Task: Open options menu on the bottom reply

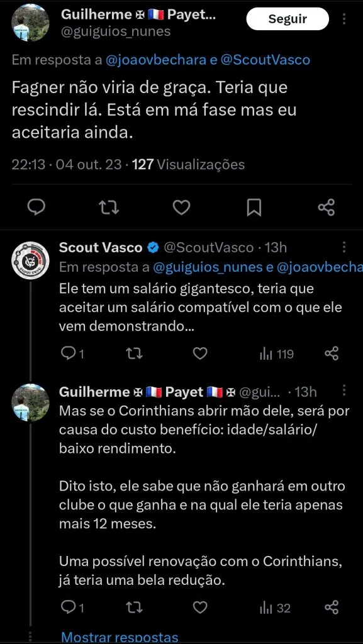Action: [x=345, y=391]
